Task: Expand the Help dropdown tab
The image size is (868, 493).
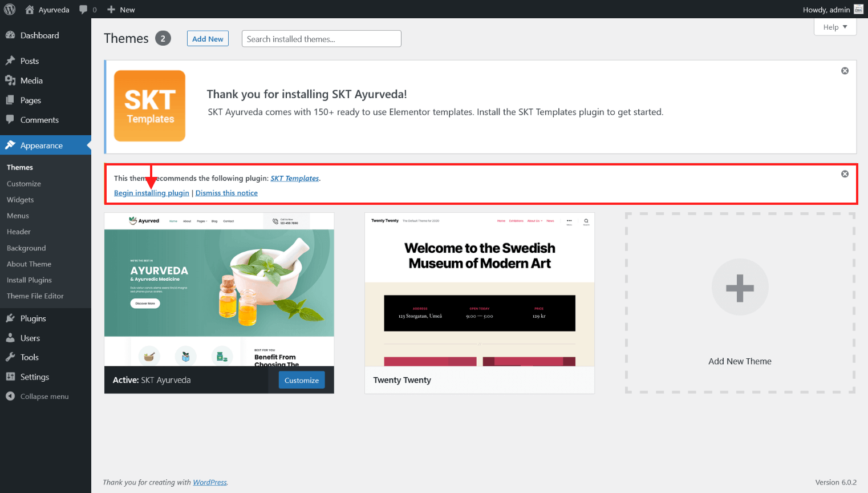Action: coord(835,27)
